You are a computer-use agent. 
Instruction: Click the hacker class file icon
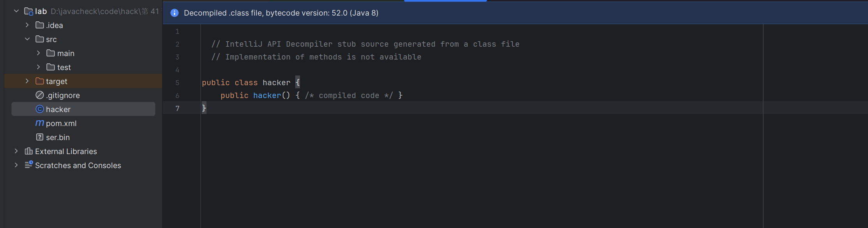[40, 109]
